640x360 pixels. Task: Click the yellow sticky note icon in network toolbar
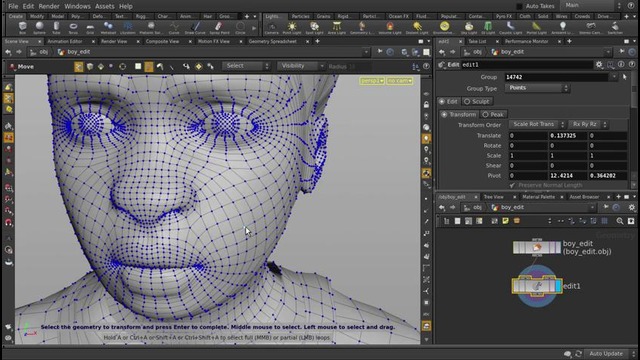point(505,221)
